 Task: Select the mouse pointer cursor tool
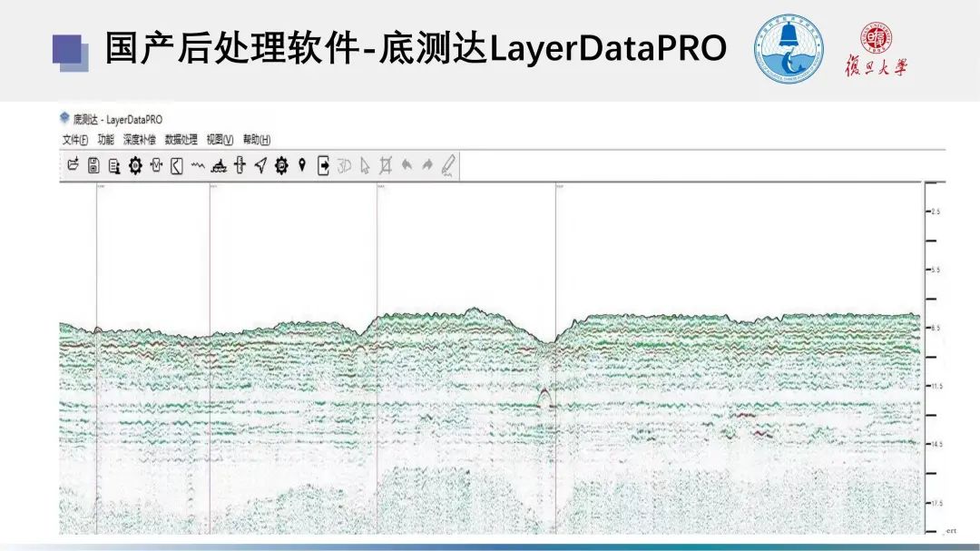(x=365, y=165)
